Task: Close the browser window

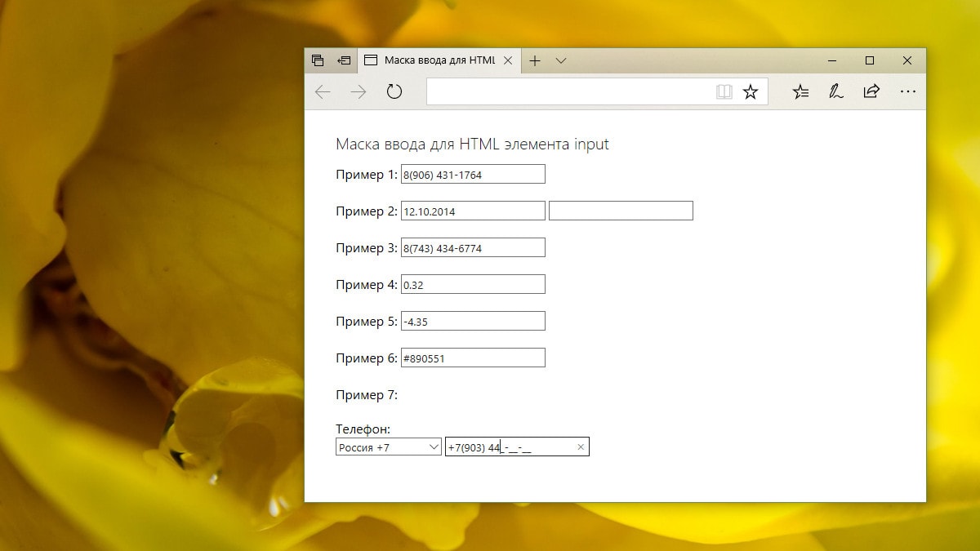Action: 907,60
